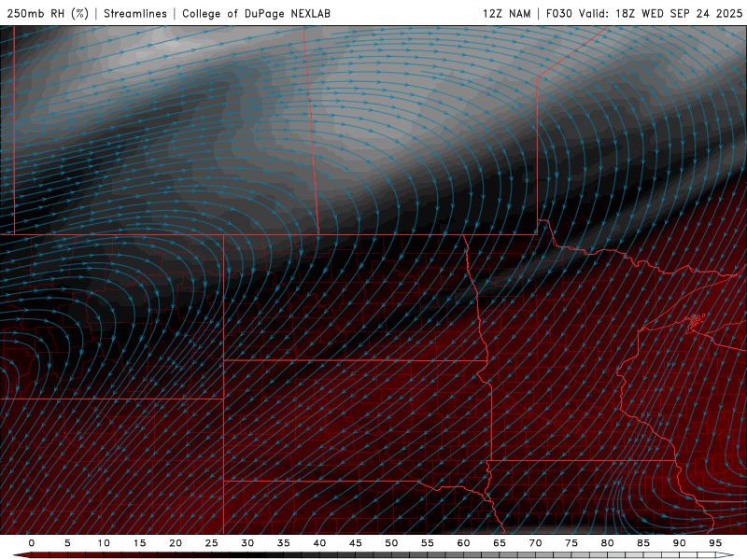Click the "12Z NAM" model run label
747x560 pixels.
pyautogui.click(x=506, y=13)
